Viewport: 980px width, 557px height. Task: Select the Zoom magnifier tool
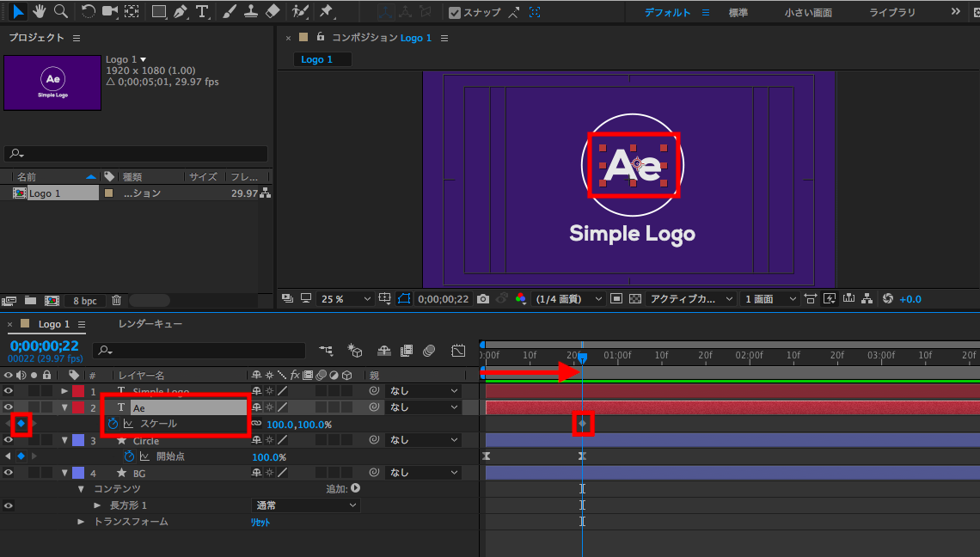60,12
